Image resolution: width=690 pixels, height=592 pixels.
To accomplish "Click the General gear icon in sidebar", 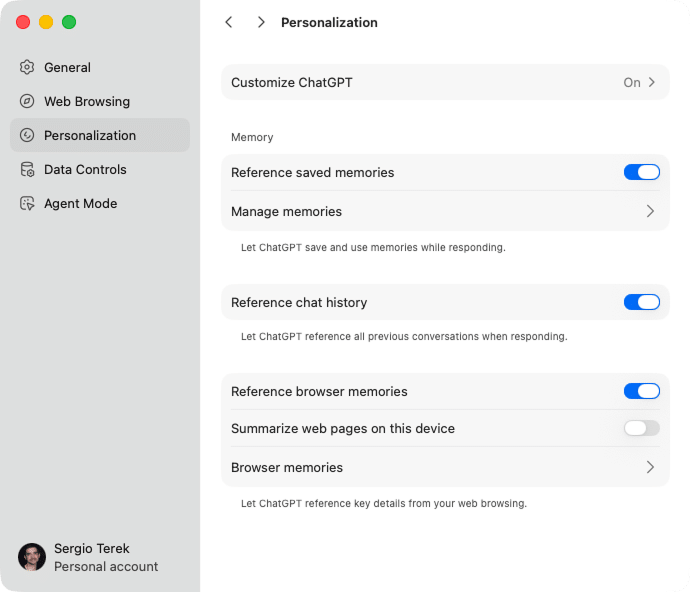I will point(27,67).
